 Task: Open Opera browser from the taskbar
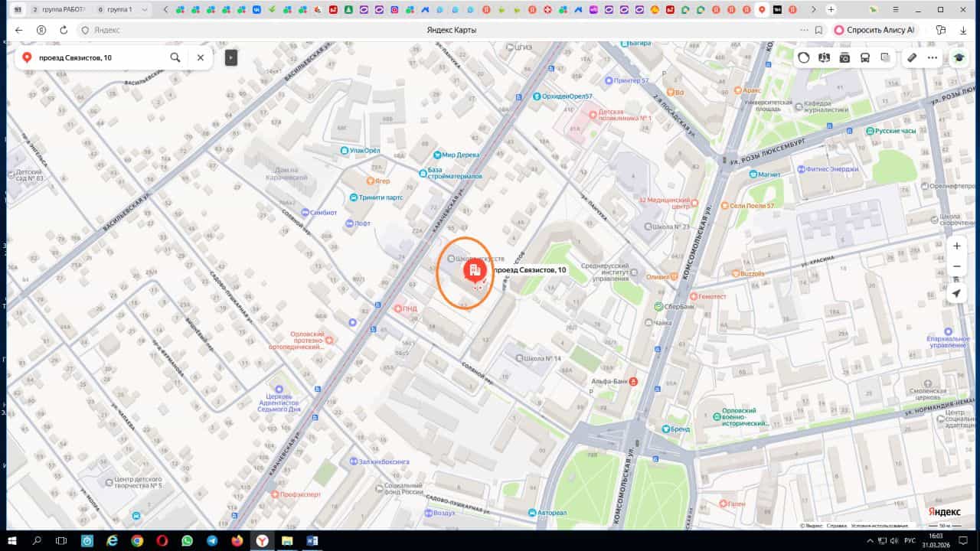[x=162, y=540]
